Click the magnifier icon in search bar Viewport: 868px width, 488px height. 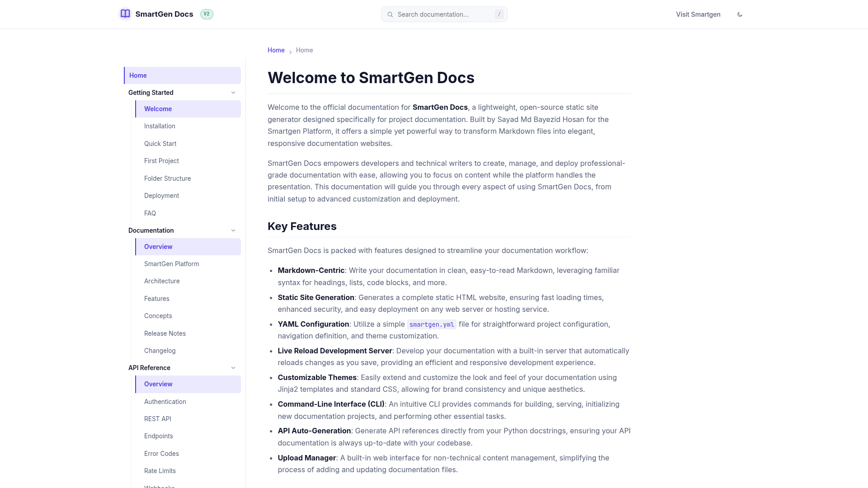[390, 14]
